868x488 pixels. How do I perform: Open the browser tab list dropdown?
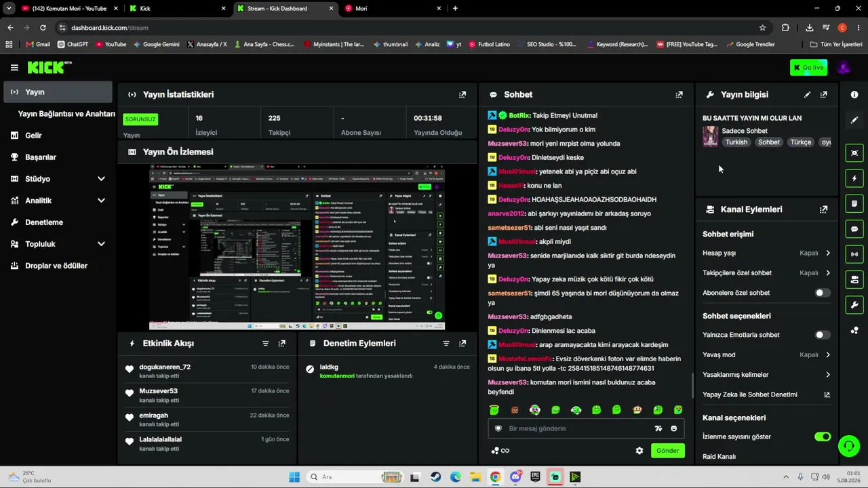tap(9, 8)
